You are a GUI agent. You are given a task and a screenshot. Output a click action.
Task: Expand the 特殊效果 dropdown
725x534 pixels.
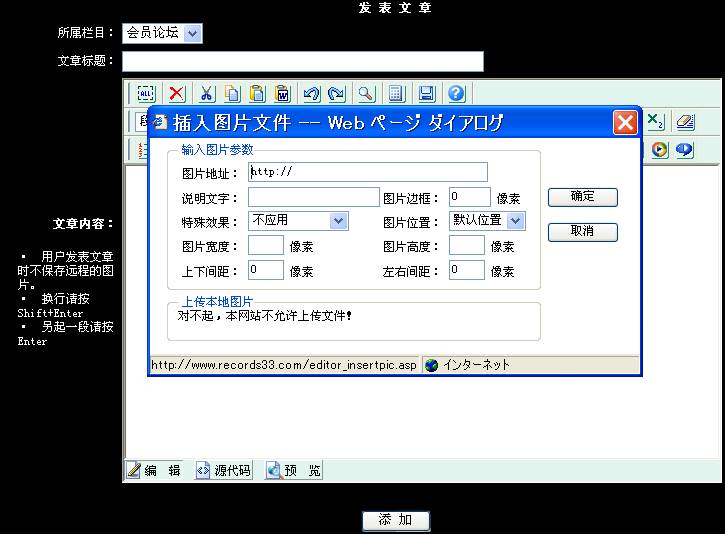(338, 221)
